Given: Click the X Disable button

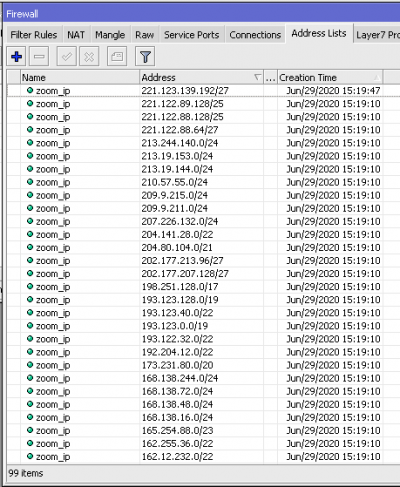Looking at the screenshot, I should point(89,57).
